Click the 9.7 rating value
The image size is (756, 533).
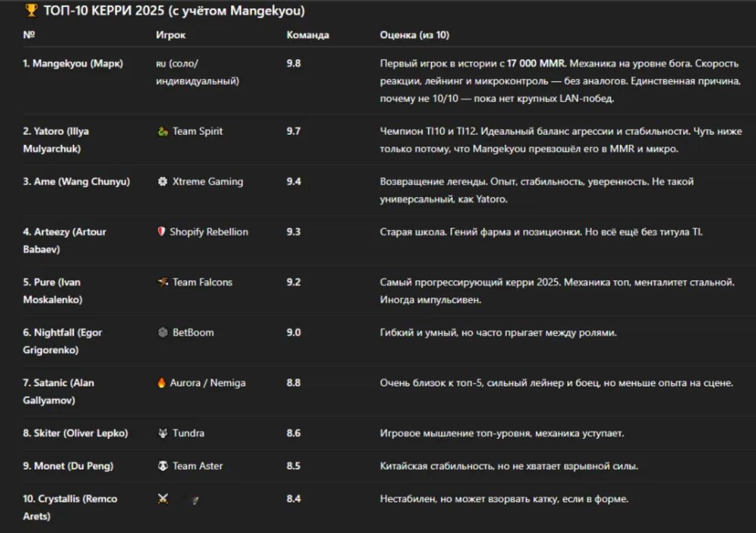pos(294,132)
